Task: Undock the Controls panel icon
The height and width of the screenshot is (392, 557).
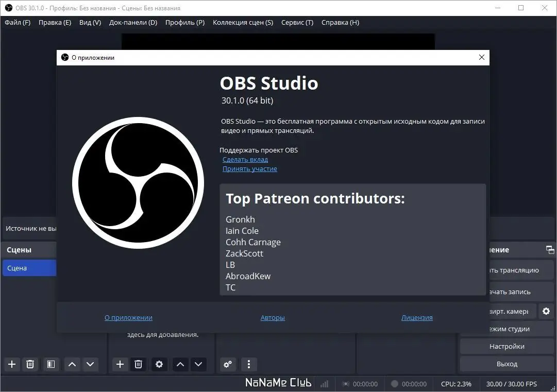Action: [550, 250]
